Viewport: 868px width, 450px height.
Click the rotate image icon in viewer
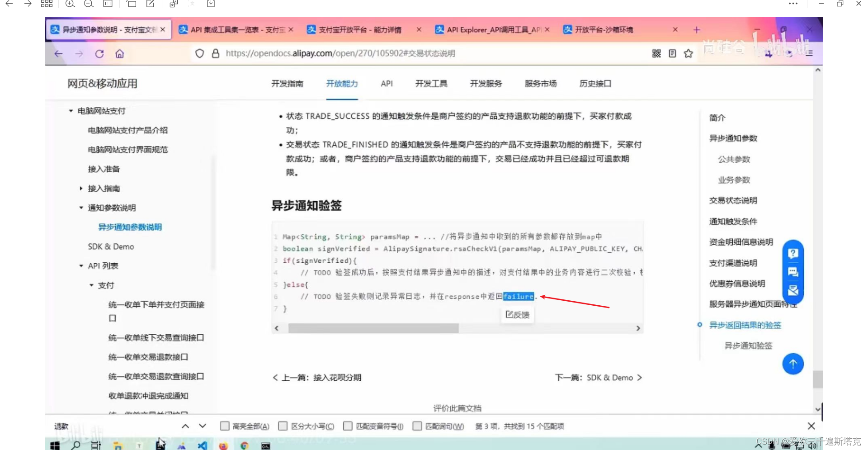[x=132, y=4]
